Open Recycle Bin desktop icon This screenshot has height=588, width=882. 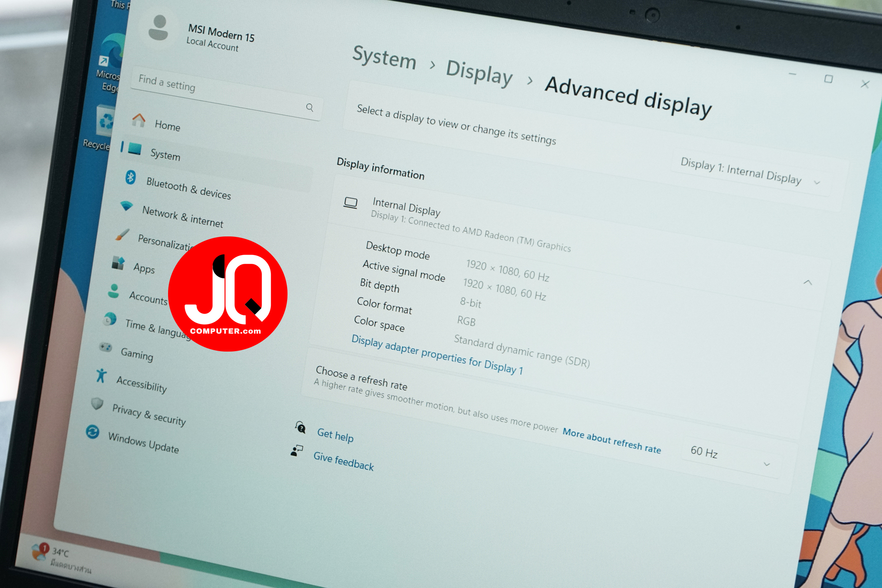point(101,128)
